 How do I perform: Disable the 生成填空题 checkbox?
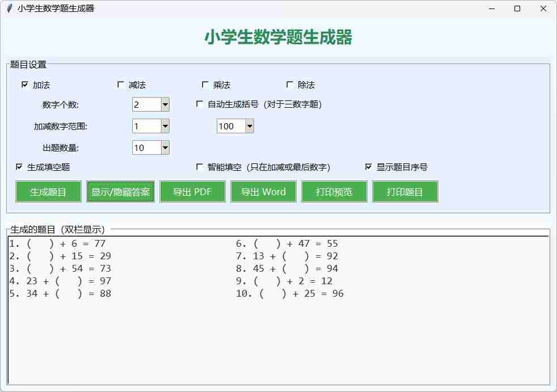point(19,167)
